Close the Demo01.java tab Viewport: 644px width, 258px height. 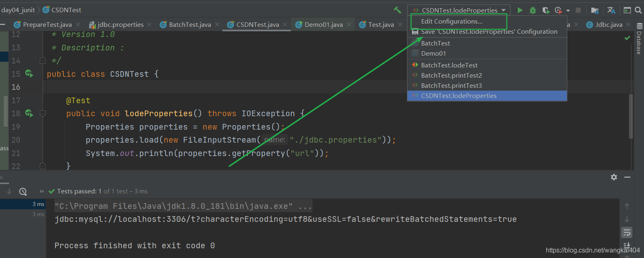pyautogui.click(x=349, y=25)
